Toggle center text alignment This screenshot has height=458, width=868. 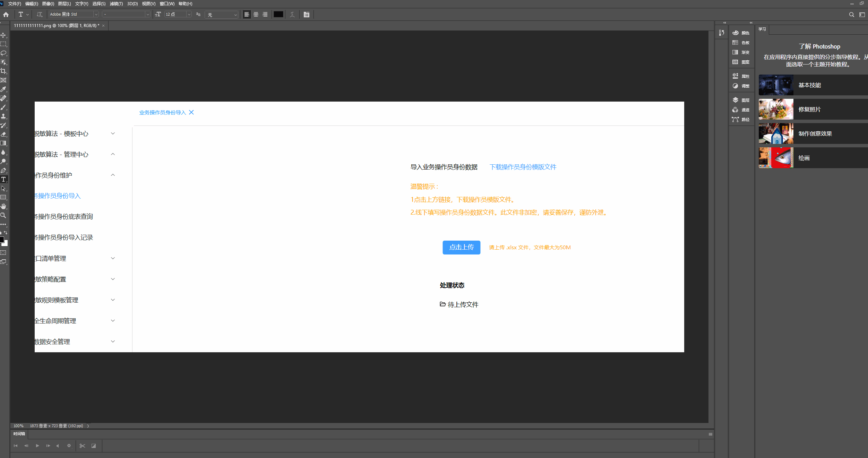[256, 14]
